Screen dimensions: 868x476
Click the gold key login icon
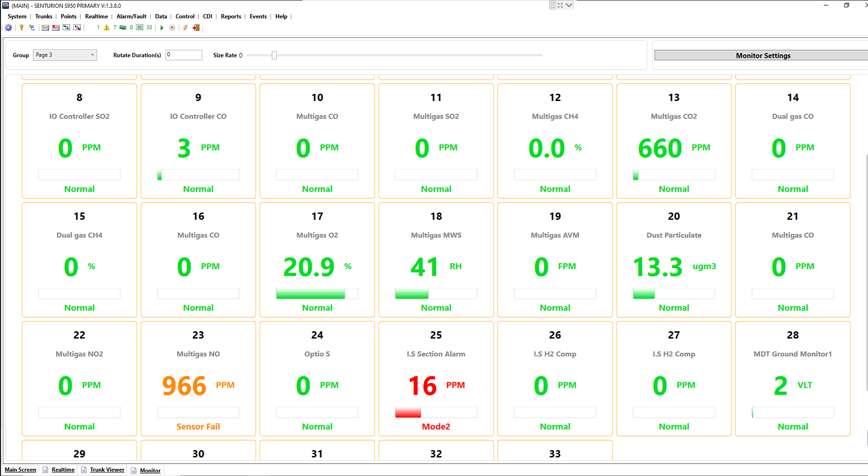21,28
